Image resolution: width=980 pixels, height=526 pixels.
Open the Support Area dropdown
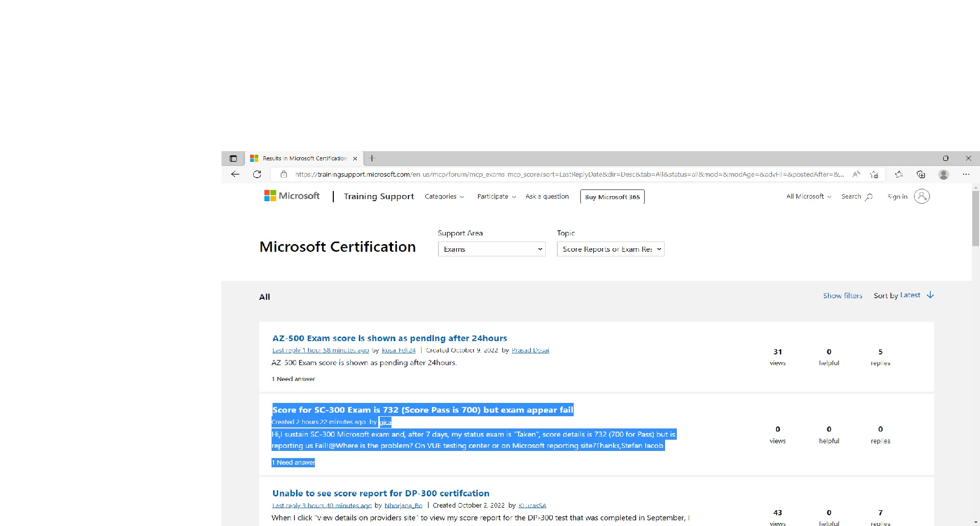pos(492,249)
